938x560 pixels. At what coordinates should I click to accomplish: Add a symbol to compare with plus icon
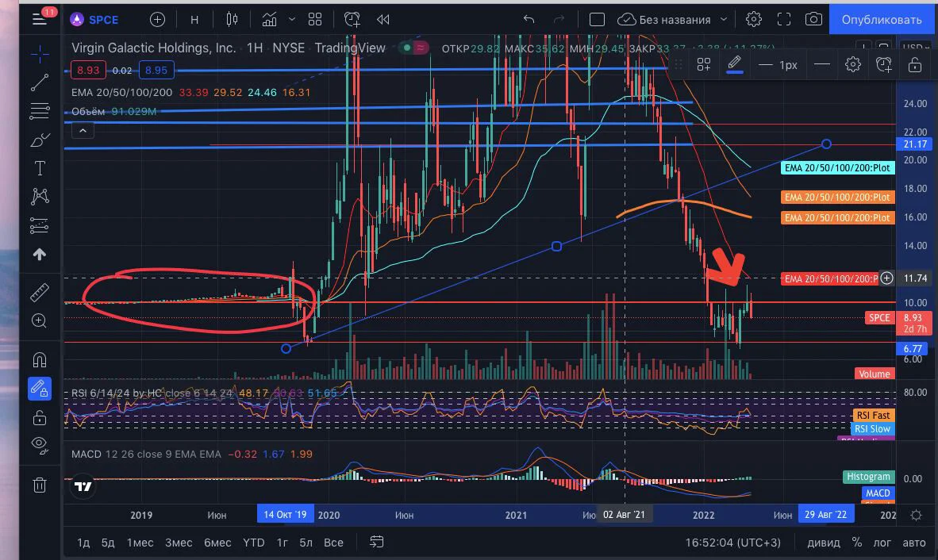tap(157, 20)
